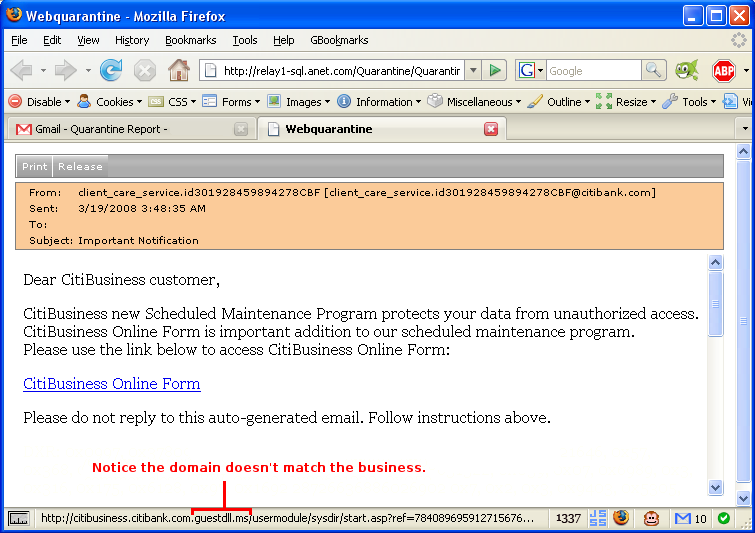Close the Gmail Quarantine Report tab

(x=241, y=129)
